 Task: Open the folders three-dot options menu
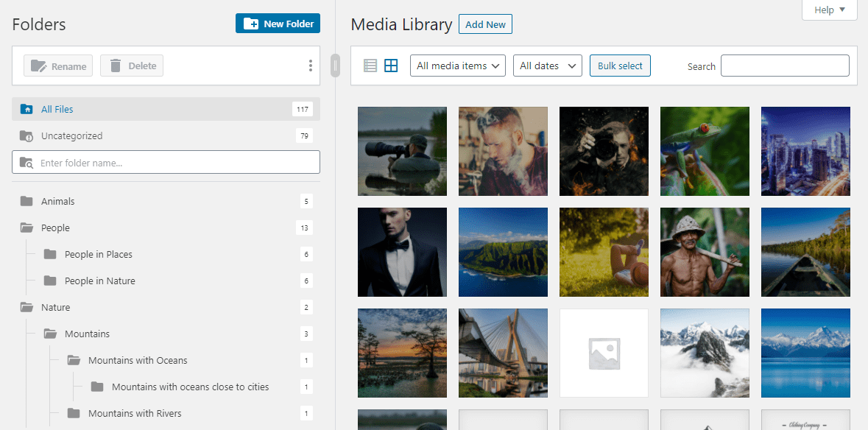311,66
